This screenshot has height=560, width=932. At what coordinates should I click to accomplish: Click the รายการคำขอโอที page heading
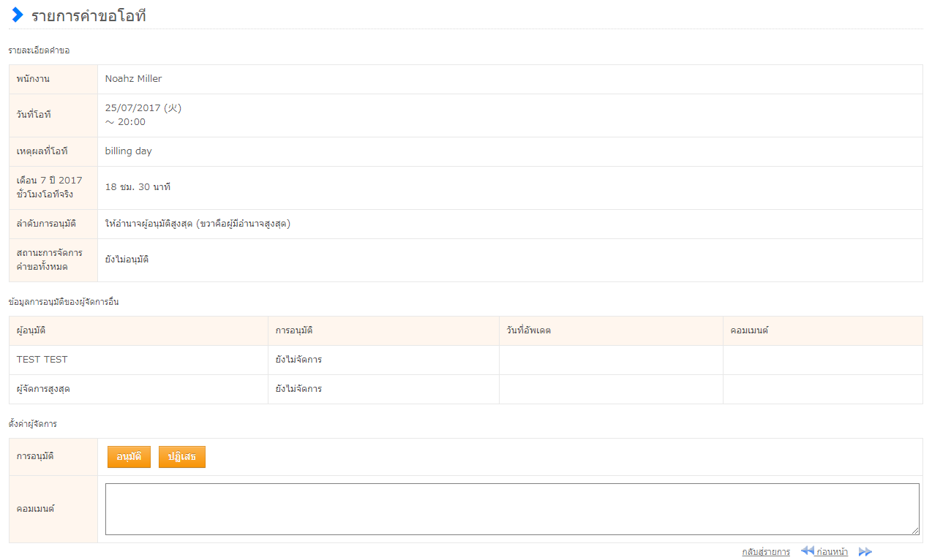tap(89, 16)
